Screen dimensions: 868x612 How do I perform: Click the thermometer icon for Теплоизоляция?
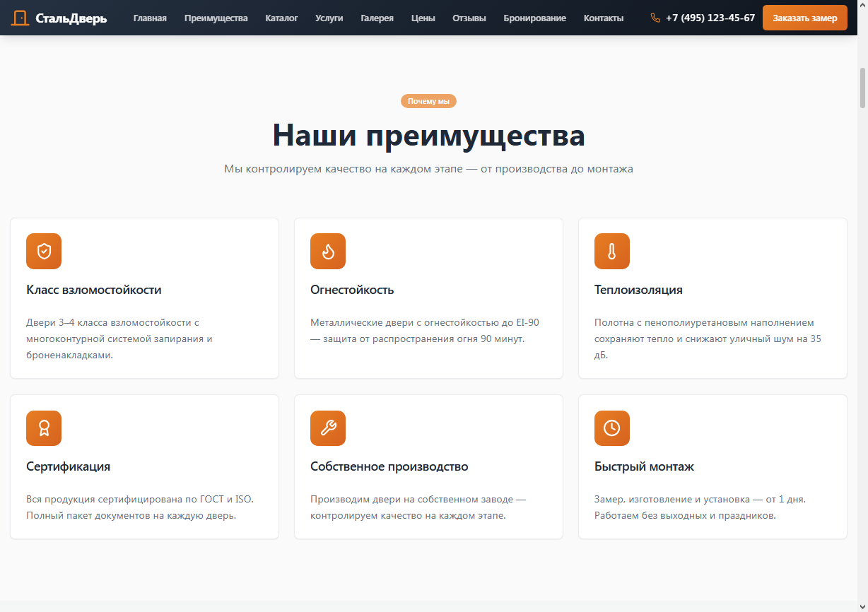pyautogui.click(x=612, y=251)
